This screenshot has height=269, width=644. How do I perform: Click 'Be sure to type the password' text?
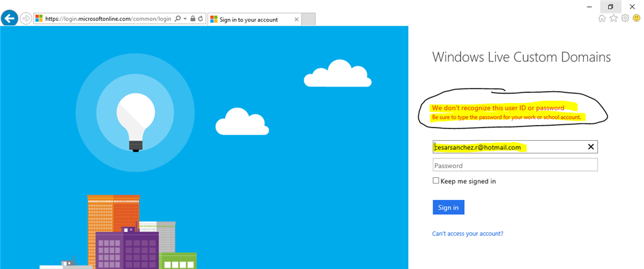[506, 117]
